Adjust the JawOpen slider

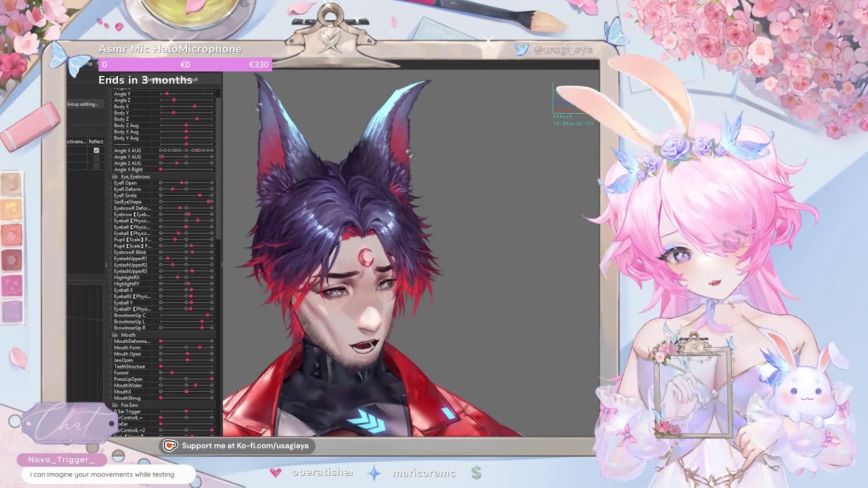pyautogui.click(x=186, y=361)
